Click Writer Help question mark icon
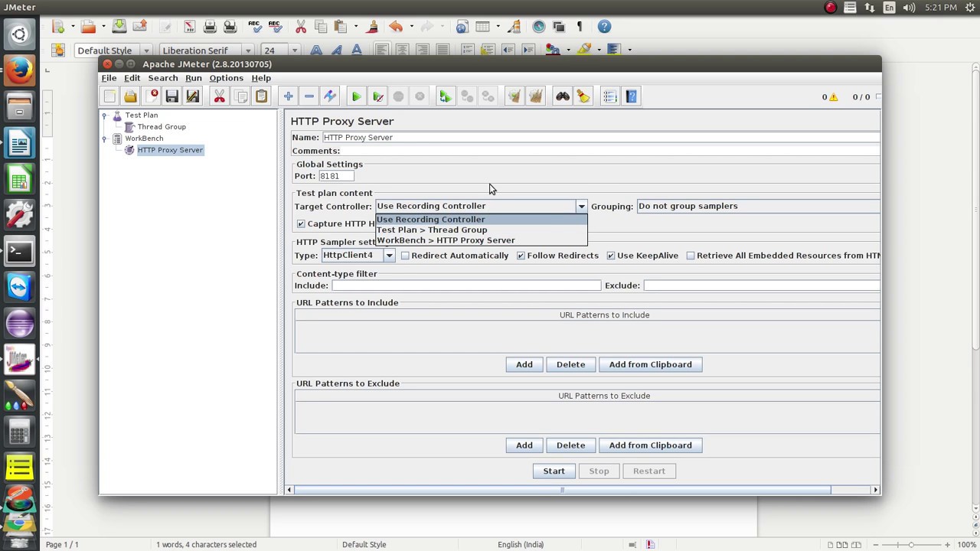Viewport: 980px width, 551px height. pyautogui.click(x=604, y=27)
